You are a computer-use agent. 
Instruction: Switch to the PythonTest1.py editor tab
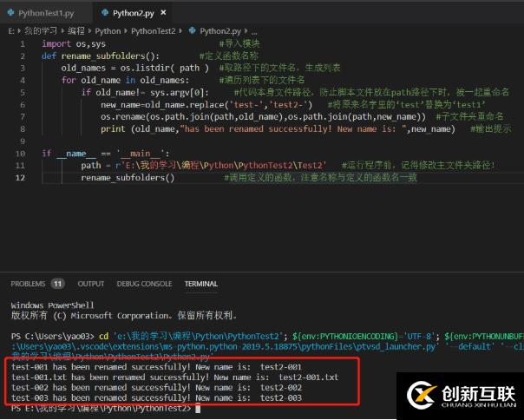(x=46, y=13)
